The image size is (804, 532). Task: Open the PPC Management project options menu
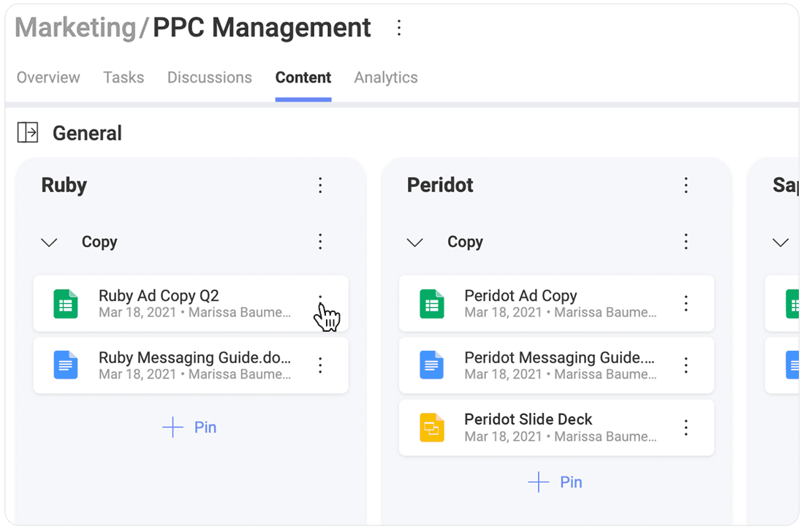[399, 28]
